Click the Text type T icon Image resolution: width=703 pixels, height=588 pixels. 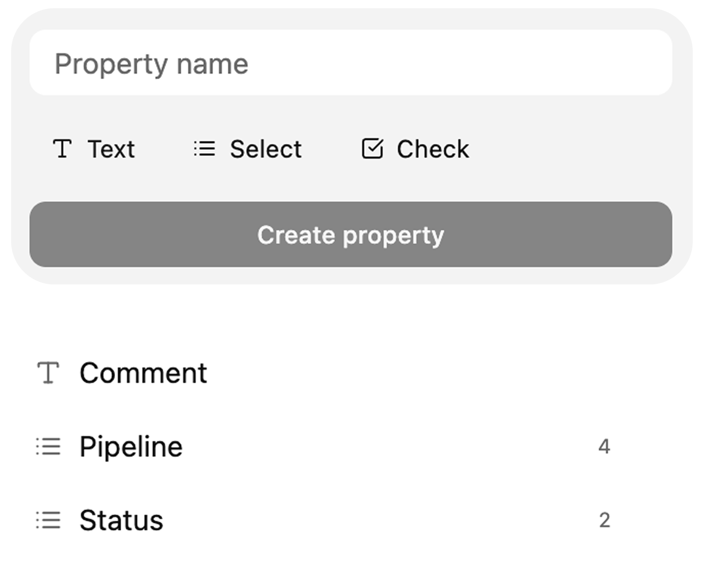62,149
